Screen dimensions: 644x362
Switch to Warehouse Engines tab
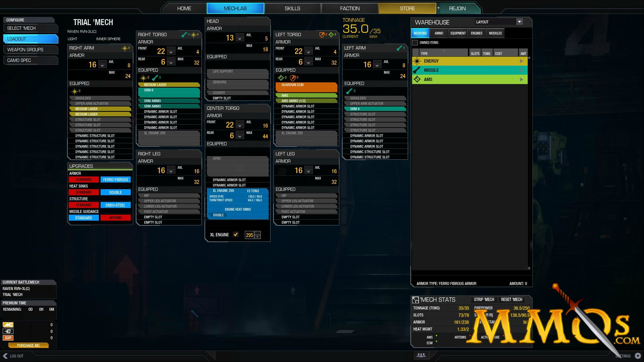pos(476,33)
